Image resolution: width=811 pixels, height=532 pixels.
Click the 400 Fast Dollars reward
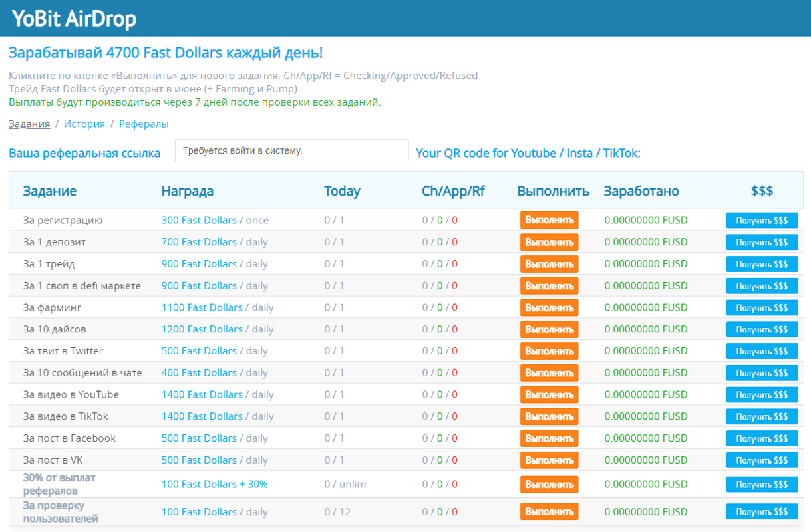pyautogui.click(x=199, y=372)
